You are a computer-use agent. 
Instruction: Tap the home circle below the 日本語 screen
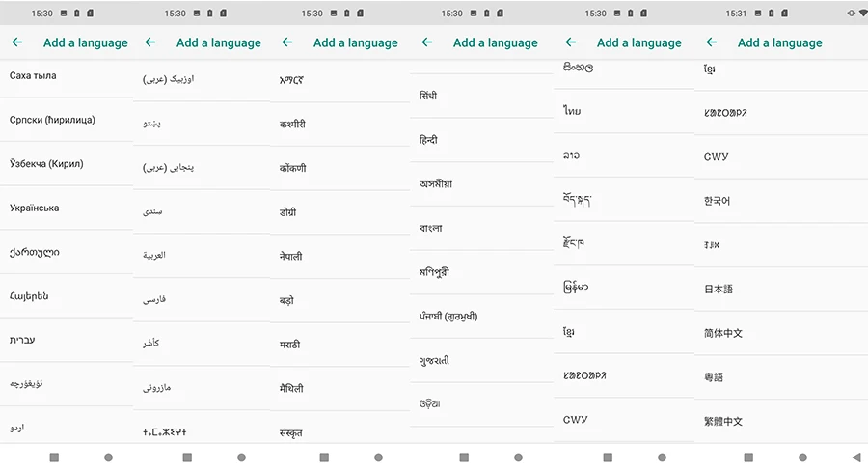802,457
